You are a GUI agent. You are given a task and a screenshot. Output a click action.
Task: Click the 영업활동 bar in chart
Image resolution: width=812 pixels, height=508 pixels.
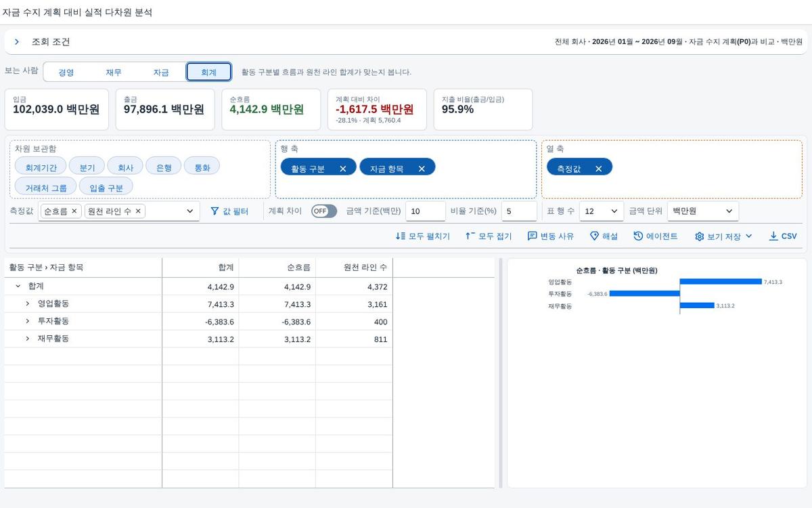pos(721,282)
